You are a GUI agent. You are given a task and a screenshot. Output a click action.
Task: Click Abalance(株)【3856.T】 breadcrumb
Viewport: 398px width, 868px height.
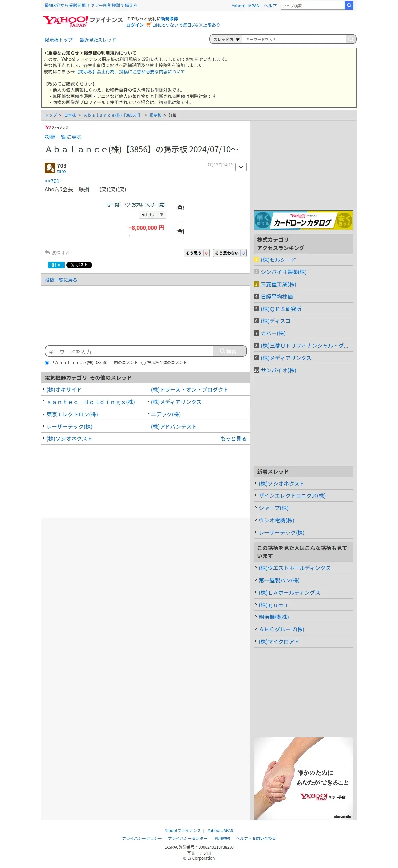coord(113,115)
